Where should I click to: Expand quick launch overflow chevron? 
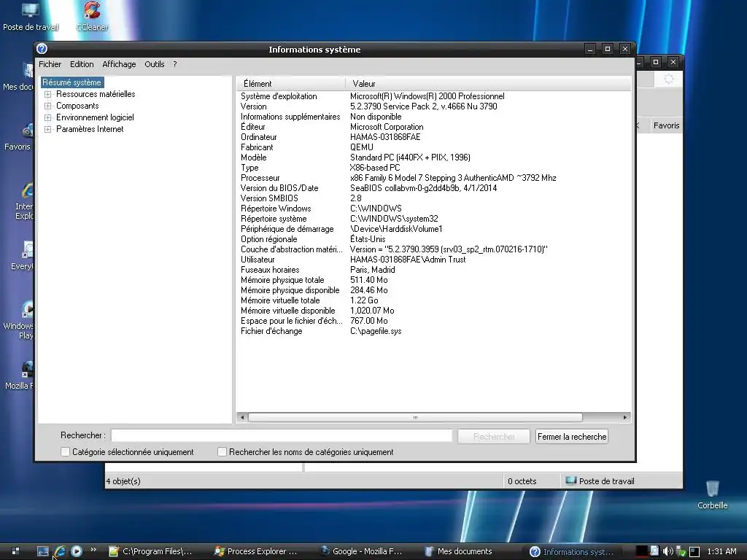point(93,550)
